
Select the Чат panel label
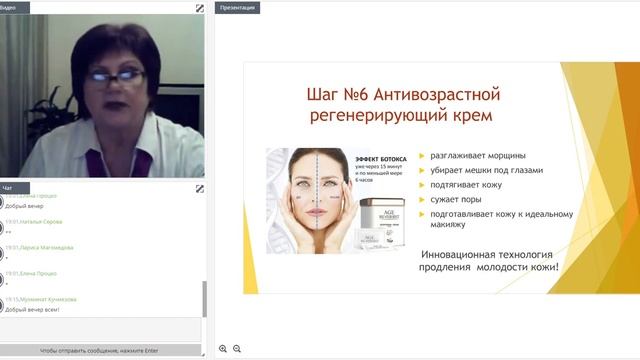[x=14, y=188]
